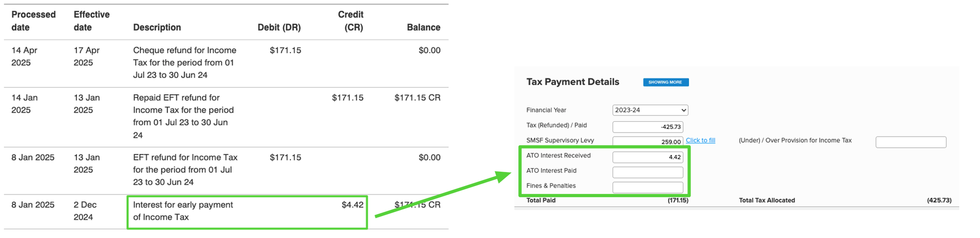Click the Description column header
This screenshot has width=980, height=238.
(157, 28)
